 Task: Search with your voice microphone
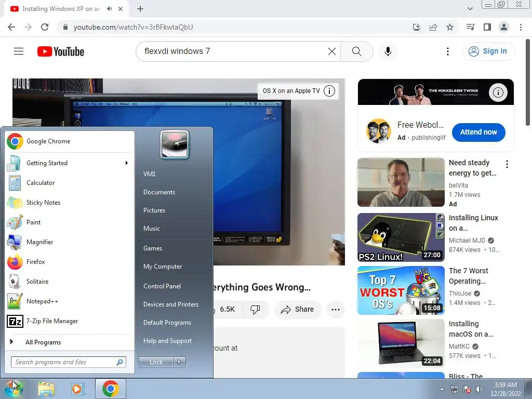[x=388, y=51]
